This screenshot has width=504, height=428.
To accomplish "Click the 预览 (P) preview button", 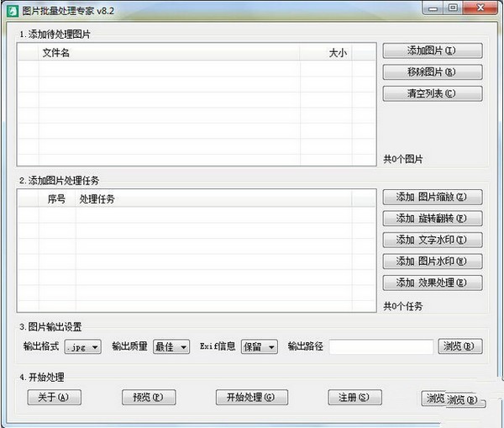I will tap(149, 397).
